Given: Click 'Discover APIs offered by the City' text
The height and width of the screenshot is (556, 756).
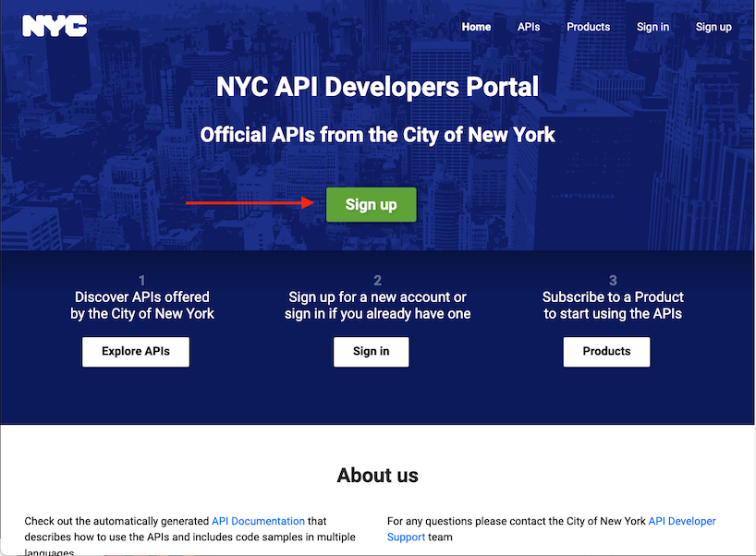Looking at the screenshot, I should coord(141,305).
